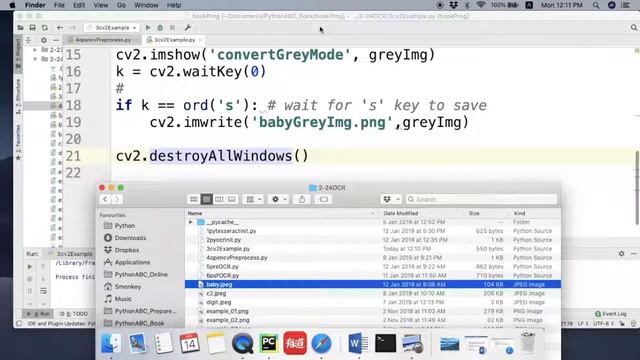The image size is (640, 360).
Task: Open PyCharm settings via the wrench icon
Action: pyautogui.click(x=188, y=28)
